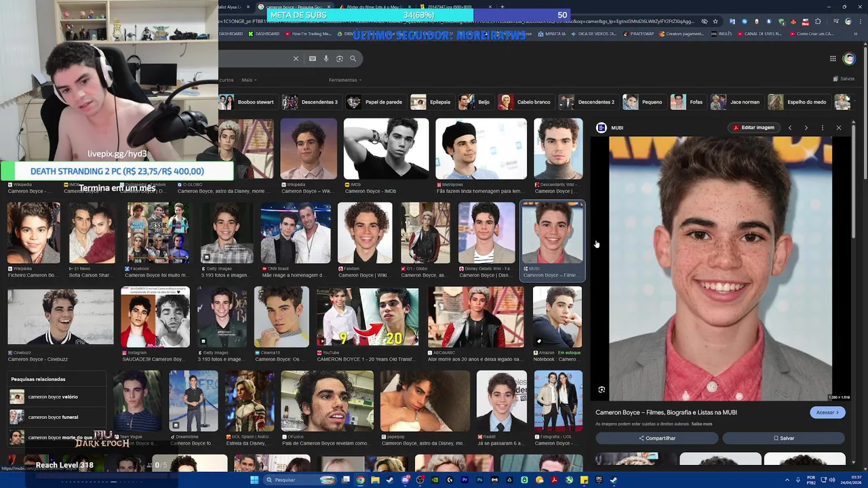This screenshot has width=868, height=488.
Task: Open the three-dot options in preview panel
Action: (x=823, y=127)
